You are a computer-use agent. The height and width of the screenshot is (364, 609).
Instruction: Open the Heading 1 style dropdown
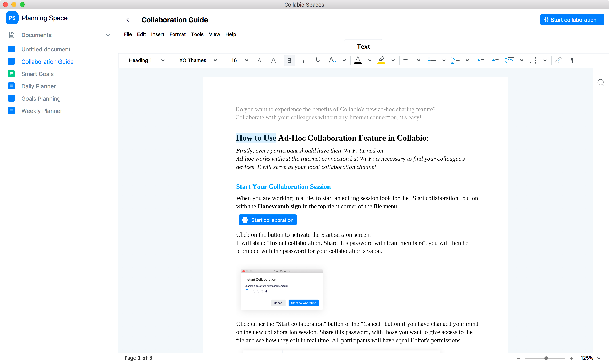[x=146, y=60]
